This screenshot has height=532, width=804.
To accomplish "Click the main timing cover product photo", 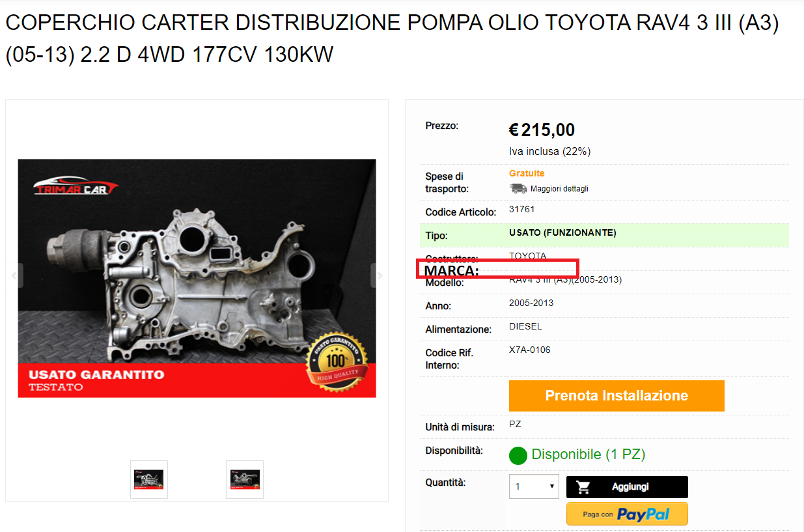I will pos(197,278).
